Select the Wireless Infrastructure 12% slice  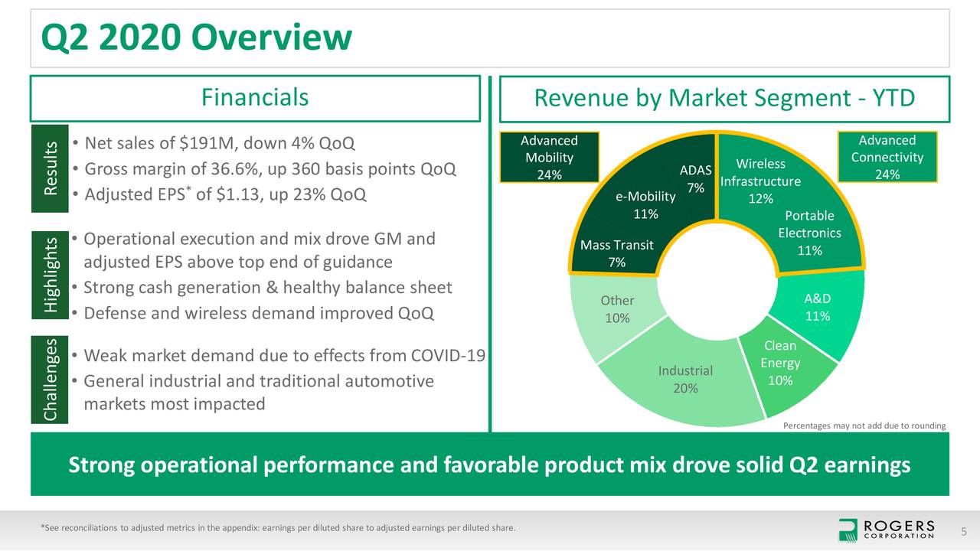(759, 173)
